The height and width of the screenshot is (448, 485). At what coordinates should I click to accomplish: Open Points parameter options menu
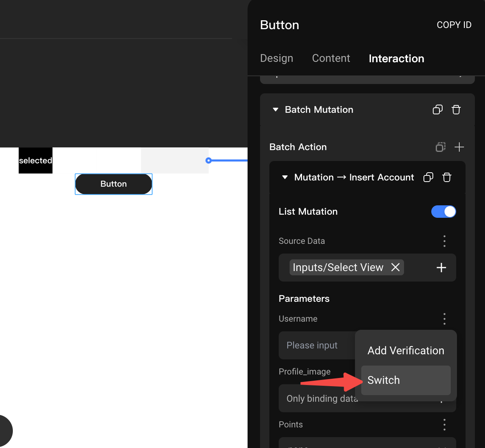coord(444,425)
